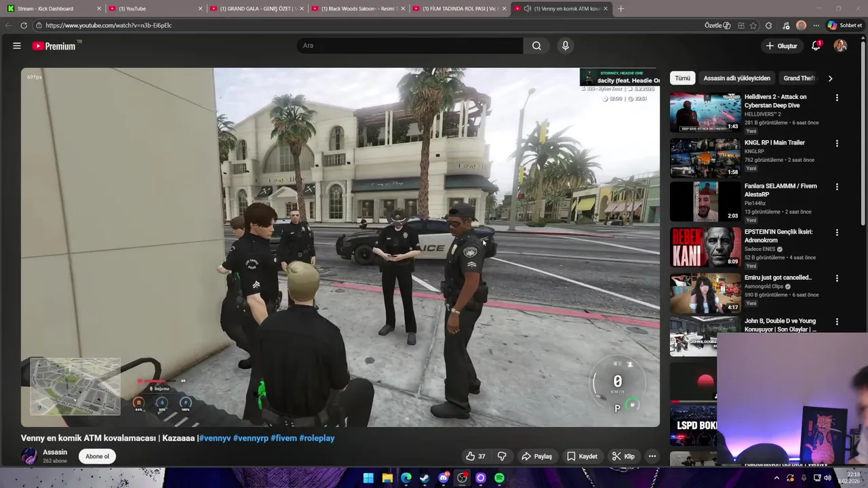868x488 pixels.
Task: Open File Explorer from taskbar
Action: coord(387,478)
